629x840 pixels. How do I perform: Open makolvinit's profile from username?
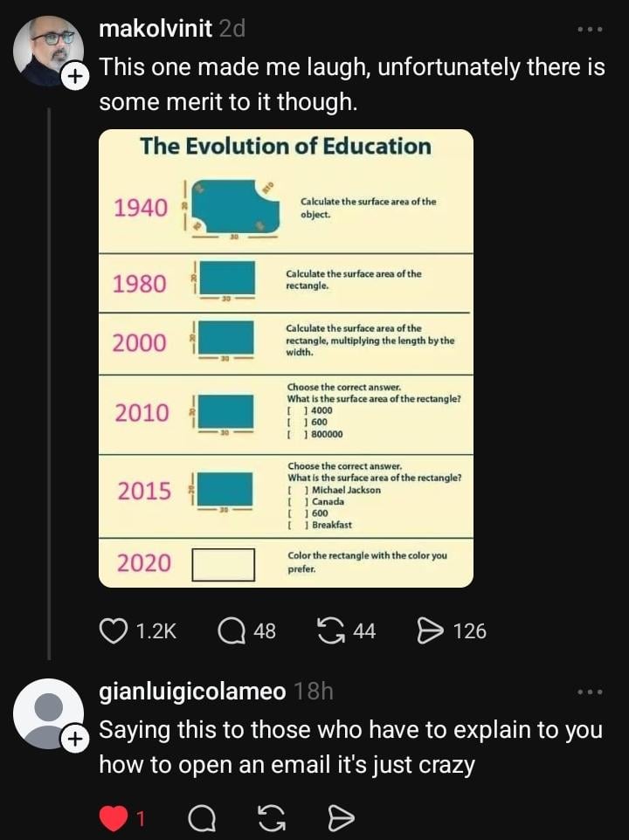pyautogui.click(x=156, y=29)
